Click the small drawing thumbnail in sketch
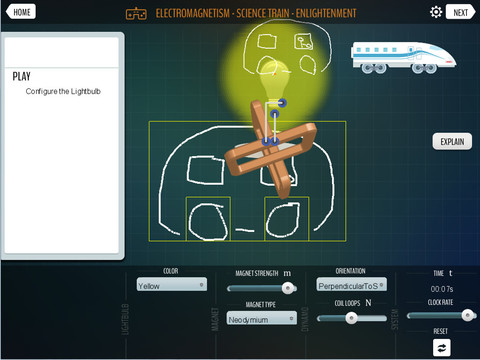The width and height of the screenshot is (480, 360). click(x=303, y=42)
